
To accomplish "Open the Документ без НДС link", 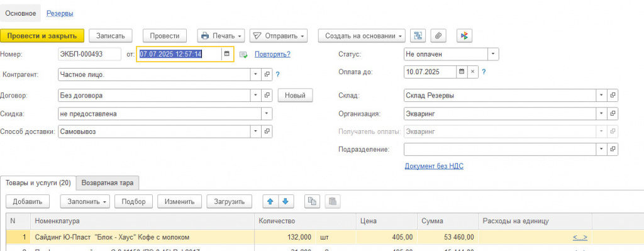I will pyautogui.click(x=434, y=166).
